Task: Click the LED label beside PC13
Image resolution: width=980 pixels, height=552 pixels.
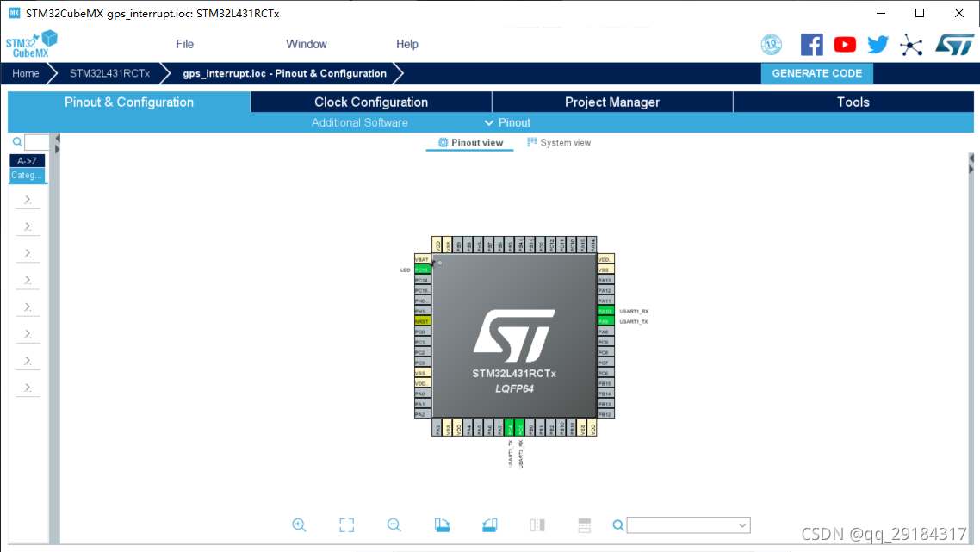Action: [405, 270]
